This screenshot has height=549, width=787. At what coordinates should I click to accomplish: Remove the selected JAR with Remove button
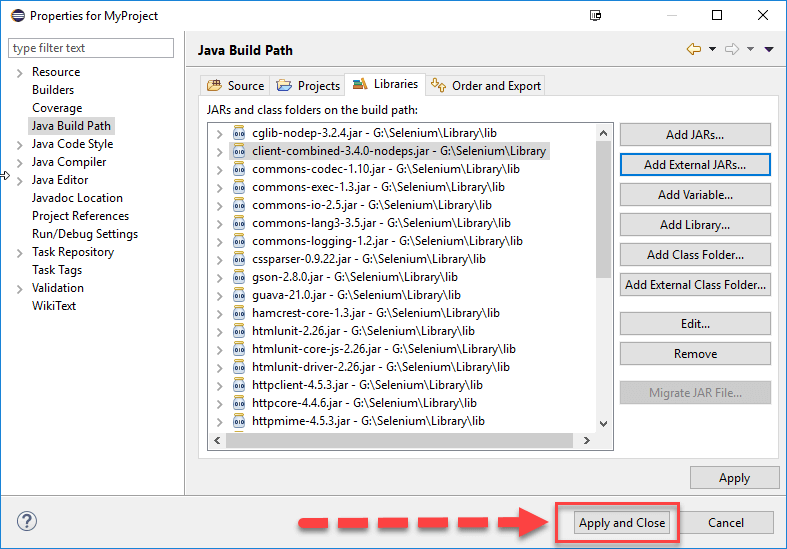click(694, 354)
